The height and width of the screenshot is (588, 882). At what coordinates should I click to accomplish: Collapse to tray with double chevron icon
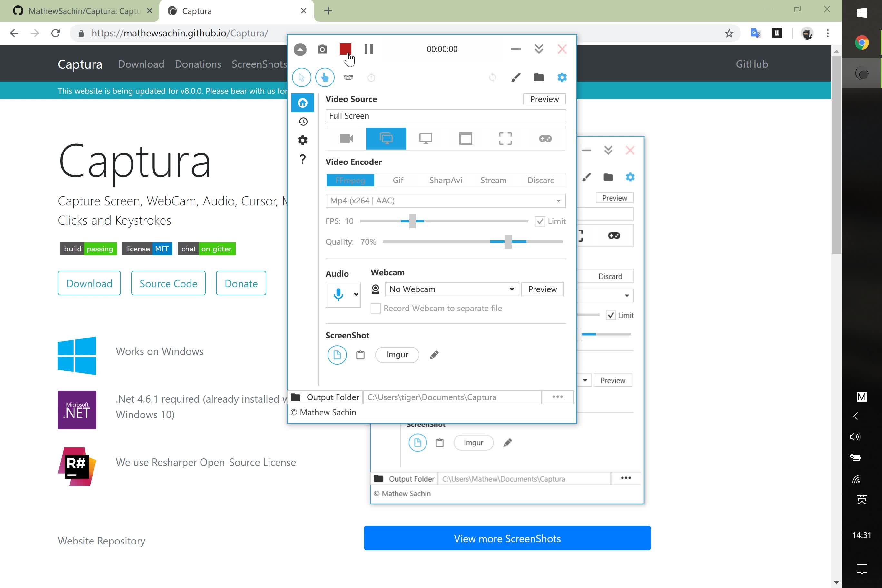click(539, 49)
